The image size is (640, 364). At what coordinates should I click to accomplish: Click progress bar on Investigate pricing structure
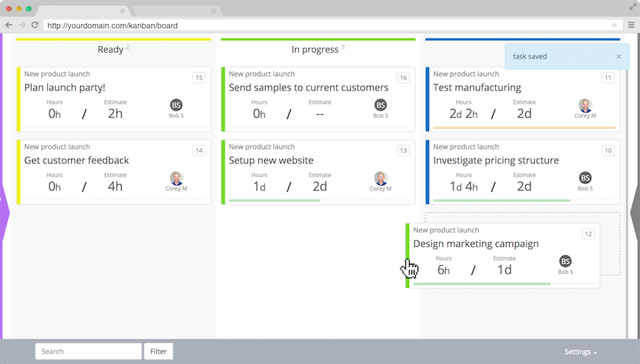click(500, 201)
